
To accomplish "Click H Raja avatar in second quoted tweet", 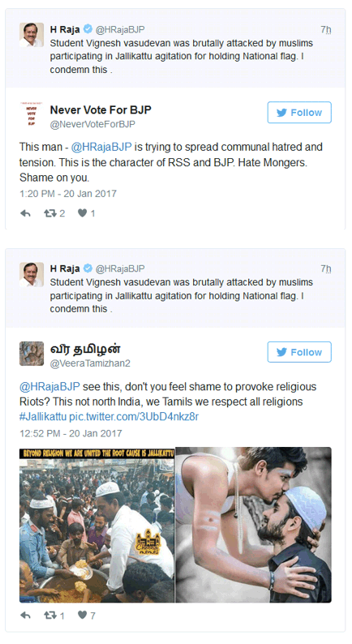I will (x=32, y=274).
